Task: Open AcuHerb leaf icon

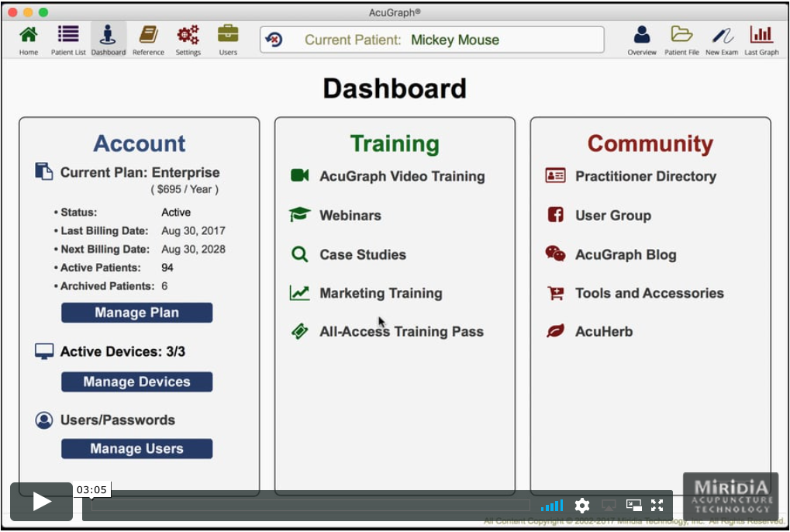Action: point(555,331)
